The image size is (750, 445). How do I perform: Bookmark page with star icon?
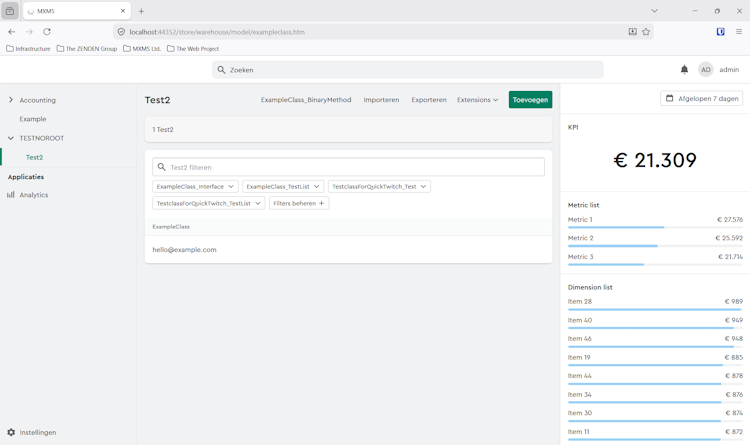tap(646, 32)
